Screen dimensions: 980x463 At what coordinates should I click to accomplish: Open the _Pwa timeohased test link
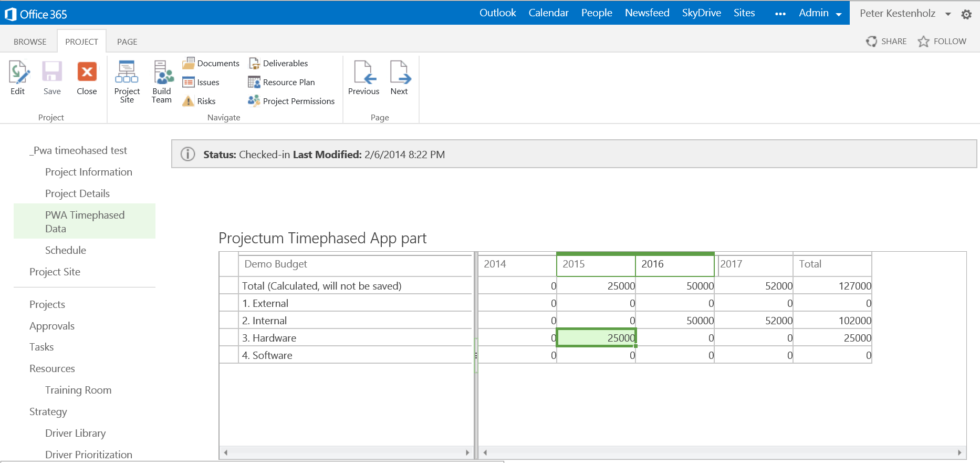(78, 150)
